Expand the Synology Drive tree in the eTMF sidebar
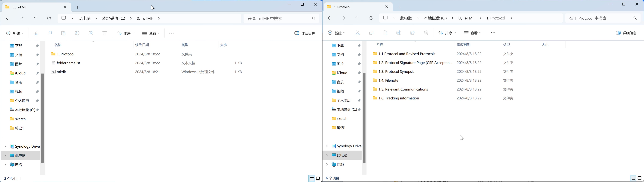The image size is (644, 182). coord(5,146)
